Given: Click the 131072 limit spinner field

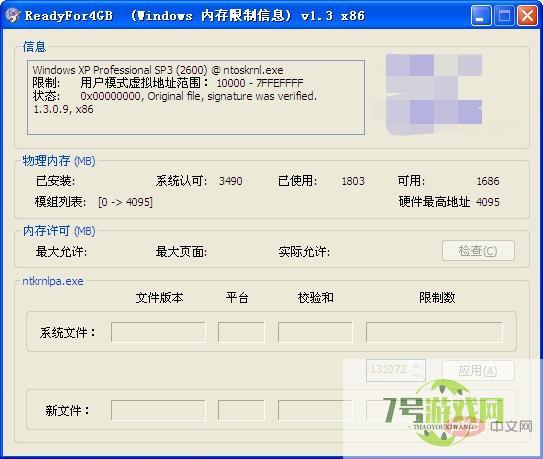Looking at the screenshot, I should 395,370.
